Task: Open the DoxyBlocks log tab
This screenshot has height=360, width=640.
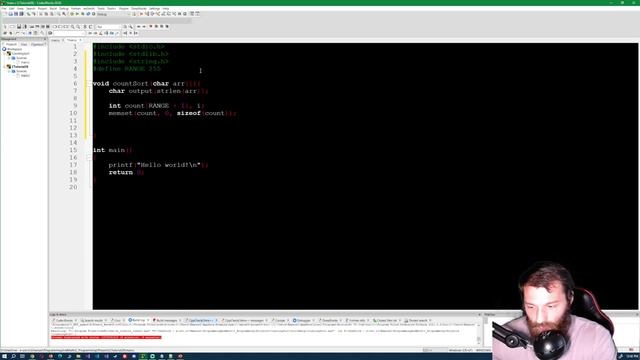Action: click(x=330, y=320)
